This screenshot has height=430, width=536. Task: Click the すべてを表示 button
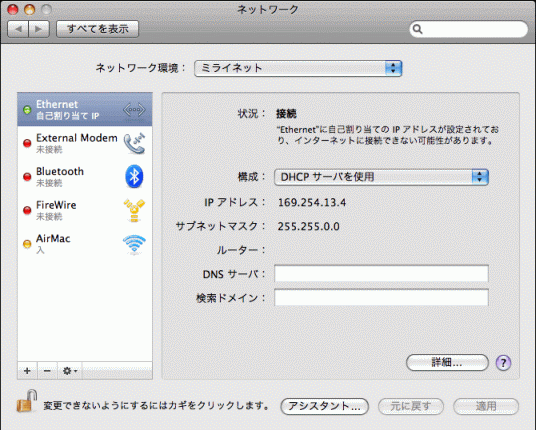coord(97,29)
